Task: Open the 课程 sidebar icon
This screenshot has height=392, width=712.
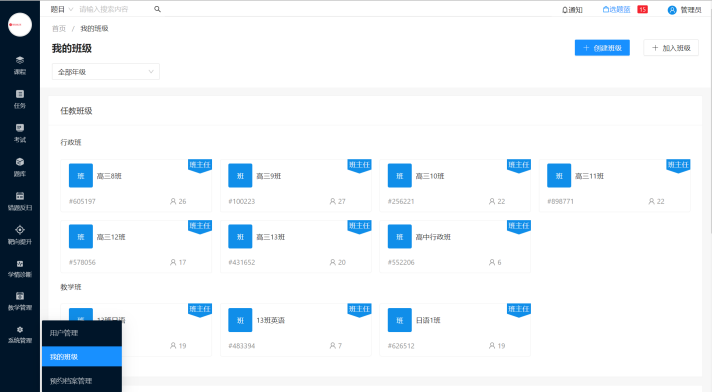Action: pyautogui.click(x=20, y=60)
